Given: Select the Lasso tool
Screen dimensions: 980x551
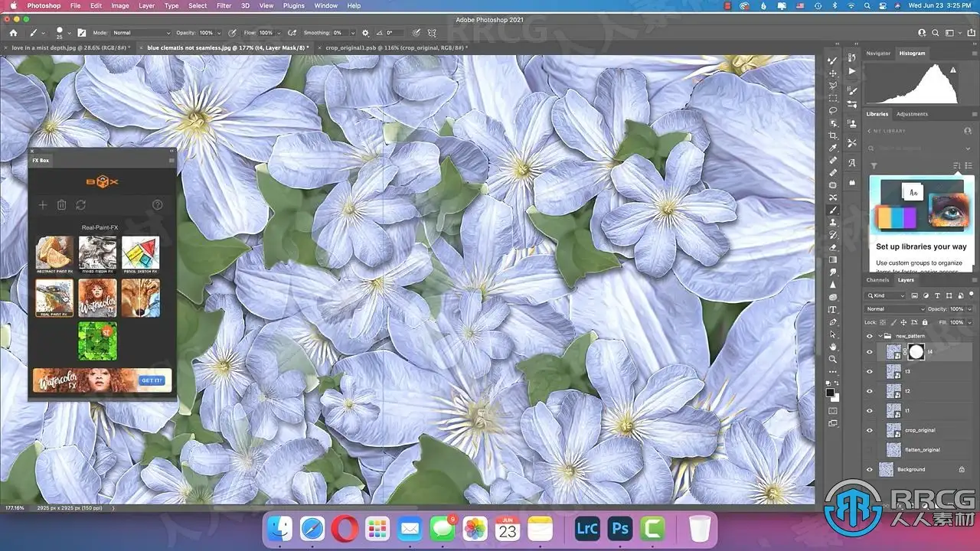Looking at the screenshot, I should pyautogui.click(x=833, y=111).
